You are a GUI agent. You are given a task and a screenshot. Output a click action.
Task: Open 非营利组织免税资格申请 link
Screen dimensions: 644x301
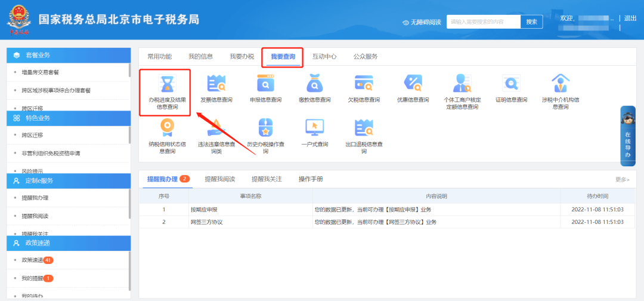pos(51,153)
